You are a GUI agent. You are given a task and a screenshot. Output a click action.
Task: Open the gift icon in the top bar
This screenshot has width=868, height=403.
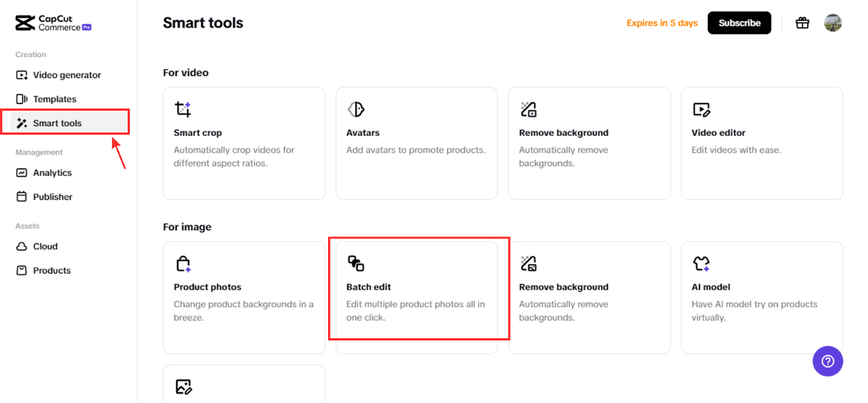point(802,22)
